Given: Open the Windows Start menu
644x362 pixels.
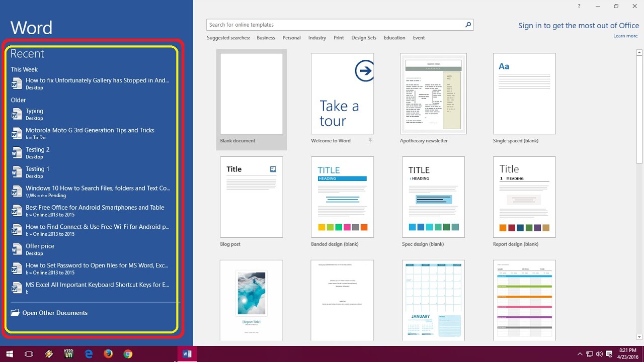Looking at the screenshot, I should point(10,354).
